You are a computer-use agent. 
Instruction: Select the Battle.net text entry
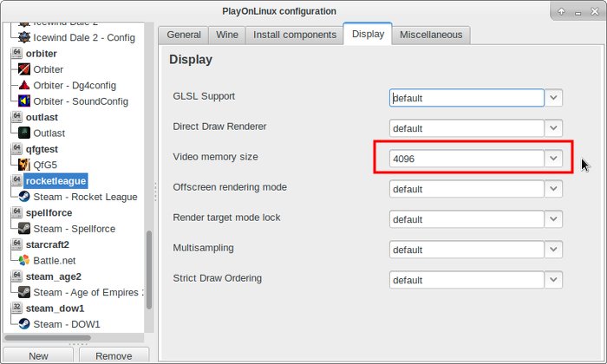(x=54, y=260)
